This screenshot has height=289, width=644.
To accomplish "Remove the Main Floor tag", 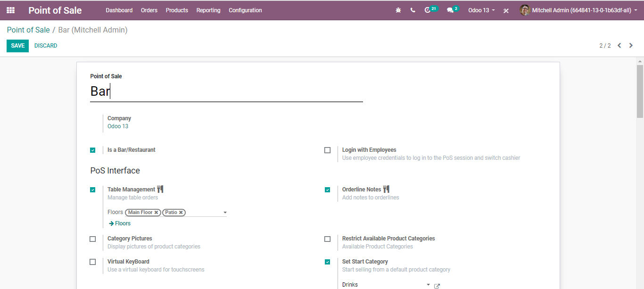I will [156, 213].
